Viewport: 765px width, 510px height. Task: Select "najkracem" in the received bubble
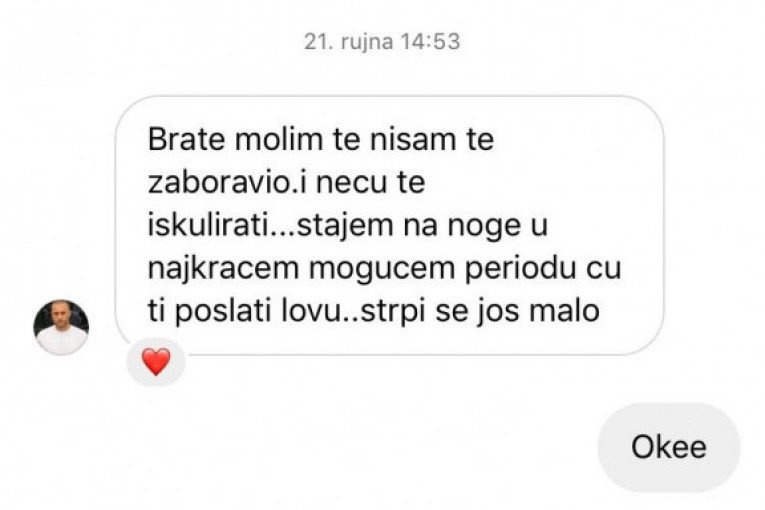[223, 269]
